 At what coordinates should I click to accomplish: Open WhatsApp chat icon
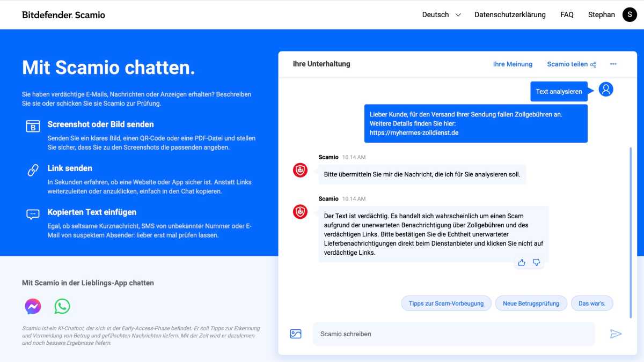point(62,306)
